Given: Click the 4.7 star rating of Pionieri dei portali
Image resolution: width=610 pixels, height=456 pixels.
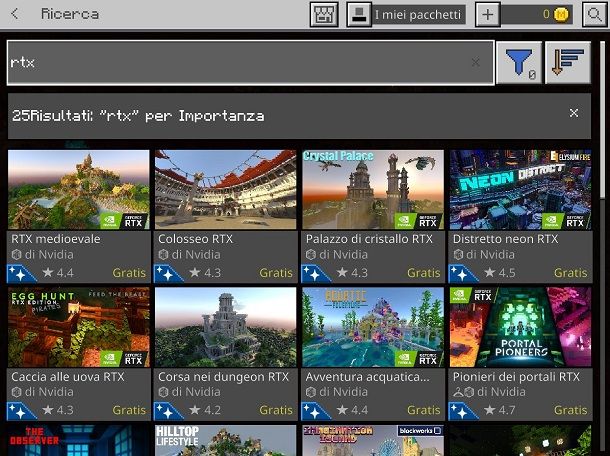Looking at the screenshot, I should tap(500, 410).
